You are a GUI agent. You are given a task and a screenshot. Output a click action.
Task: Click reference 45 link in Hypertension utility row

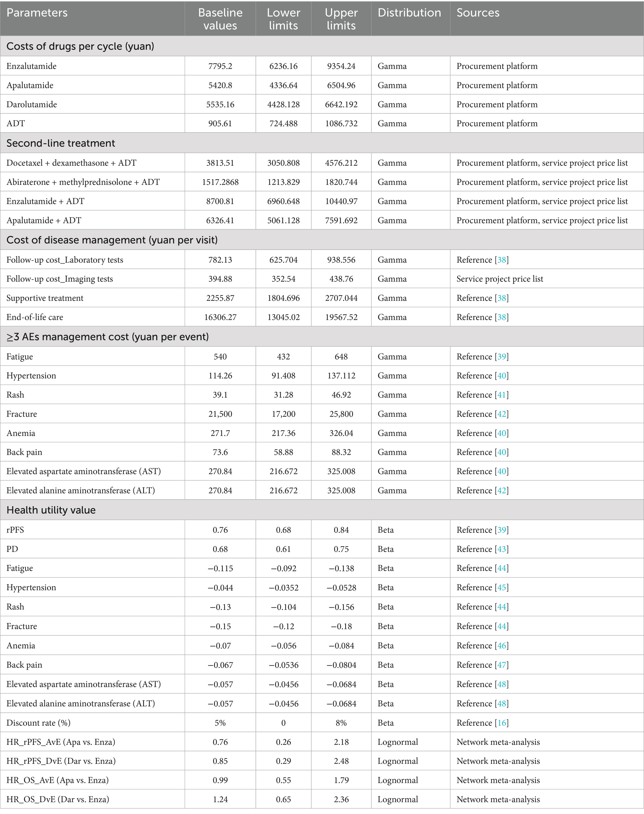[x=502, y=588]
